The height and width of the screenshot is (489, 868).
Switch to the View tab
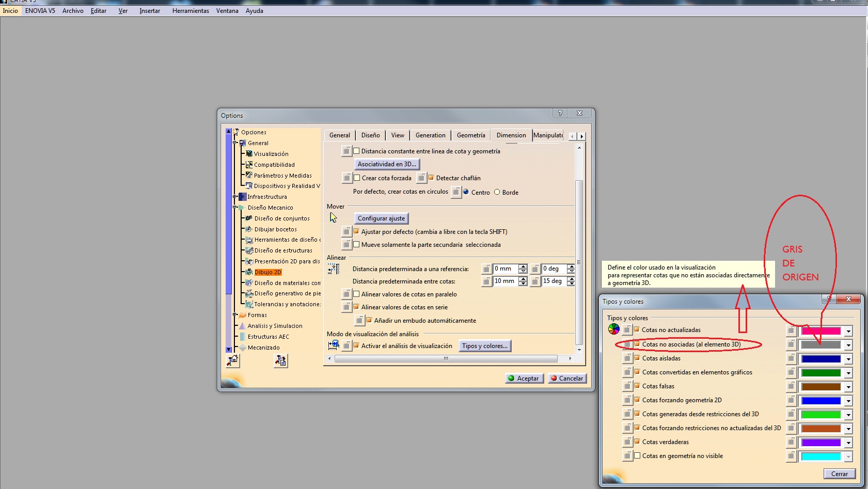click(398, 135)
